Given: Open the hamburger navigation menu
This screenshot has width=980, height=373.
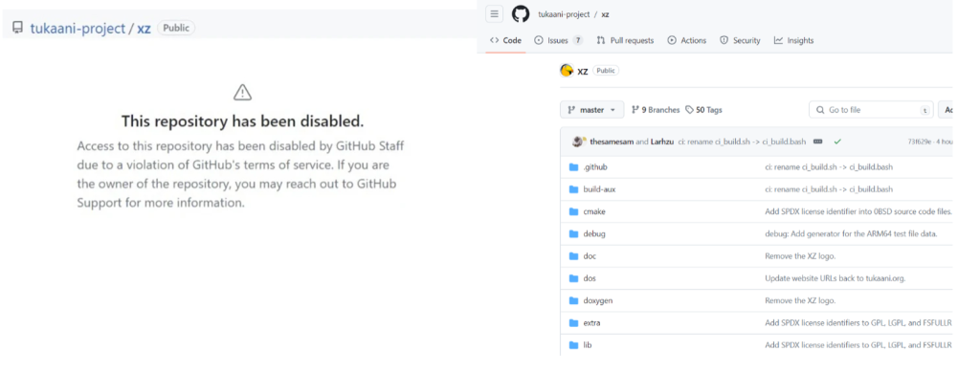Looking at the screenshot, I should click(x=495, y=13).
